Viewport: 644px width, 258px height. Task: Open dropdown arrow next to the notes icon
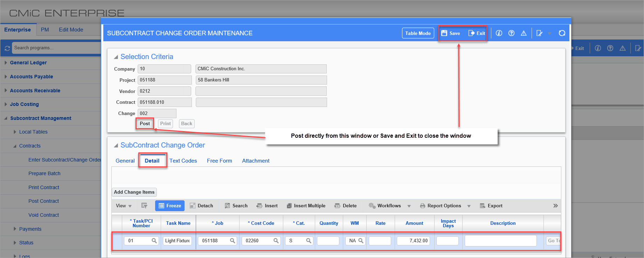tap(549, 34)
